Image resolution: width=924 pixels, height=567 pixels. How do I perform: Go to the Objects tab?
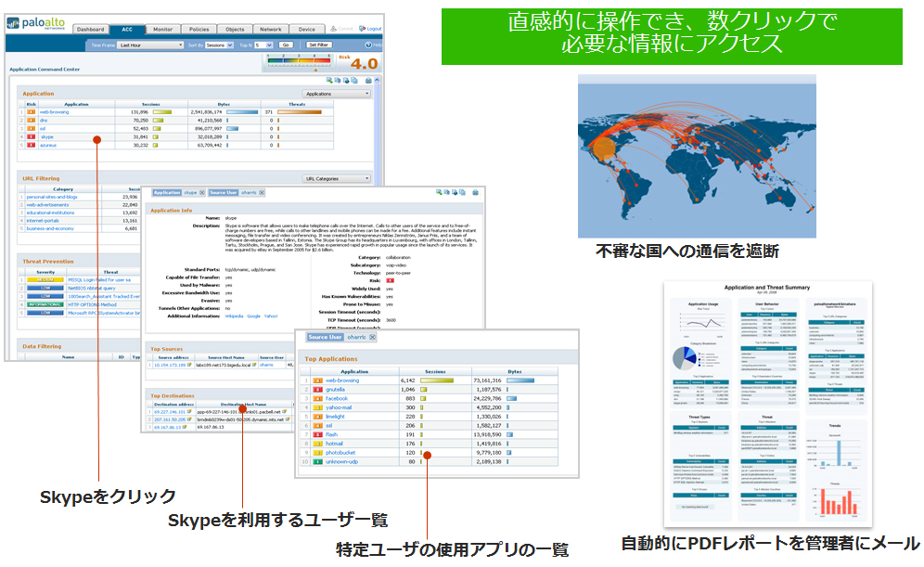(x=235, y=29)
